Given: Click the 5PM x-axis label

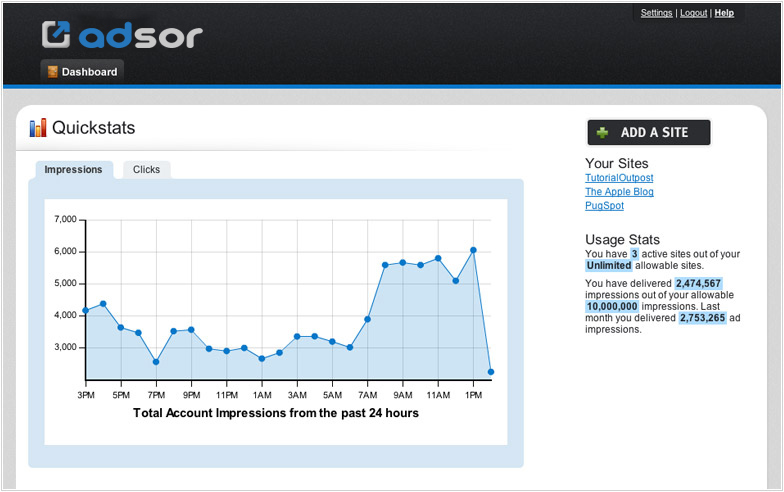Looking at the screenshot, I should click(x=121, y=395).
